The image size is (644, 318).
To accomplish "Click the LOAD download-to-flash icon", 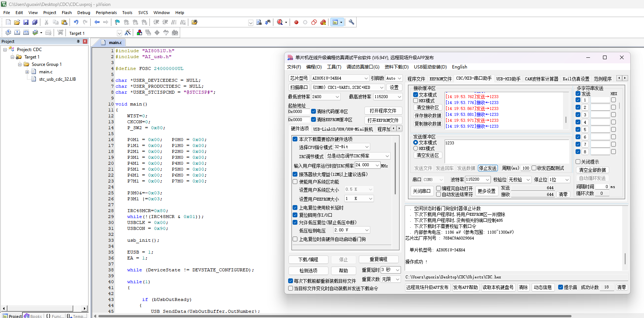I will pyautogui.click(x=60, y=33).
